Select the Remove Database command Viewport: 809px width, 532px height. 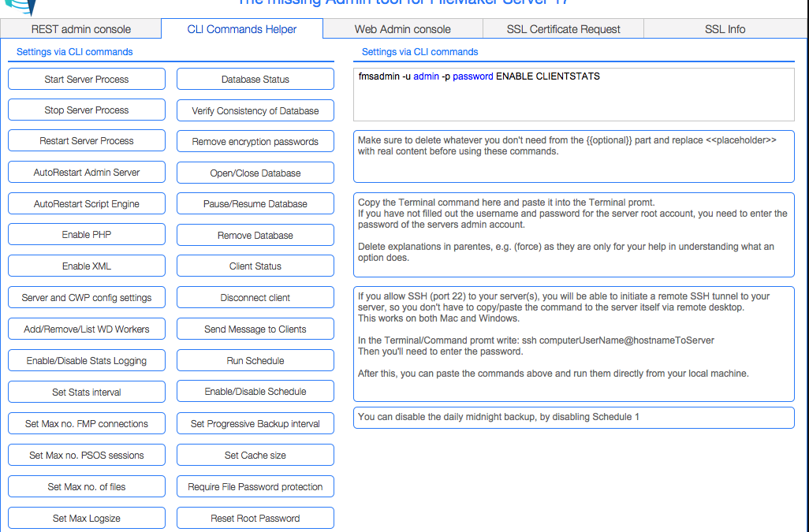pos(255,235)
